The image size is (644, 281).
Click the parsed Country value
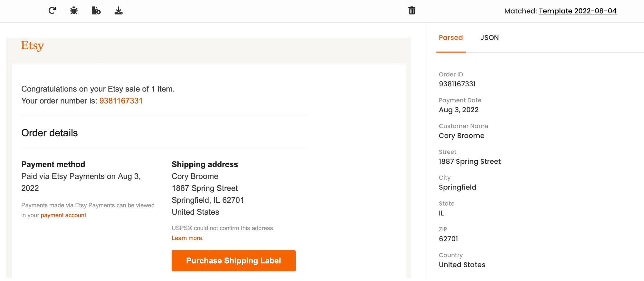tap(462, 265)
